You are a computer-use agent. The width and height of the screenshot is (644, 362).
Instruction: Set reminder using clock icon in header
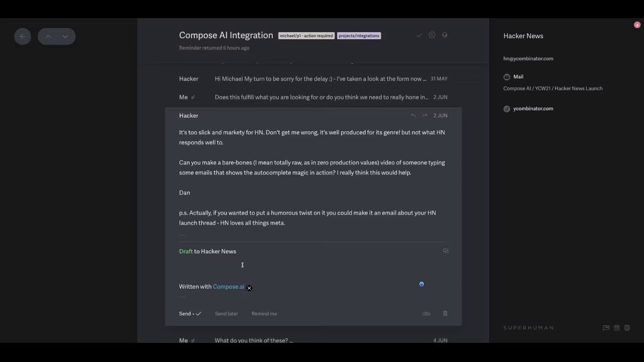tap(432, 35)
